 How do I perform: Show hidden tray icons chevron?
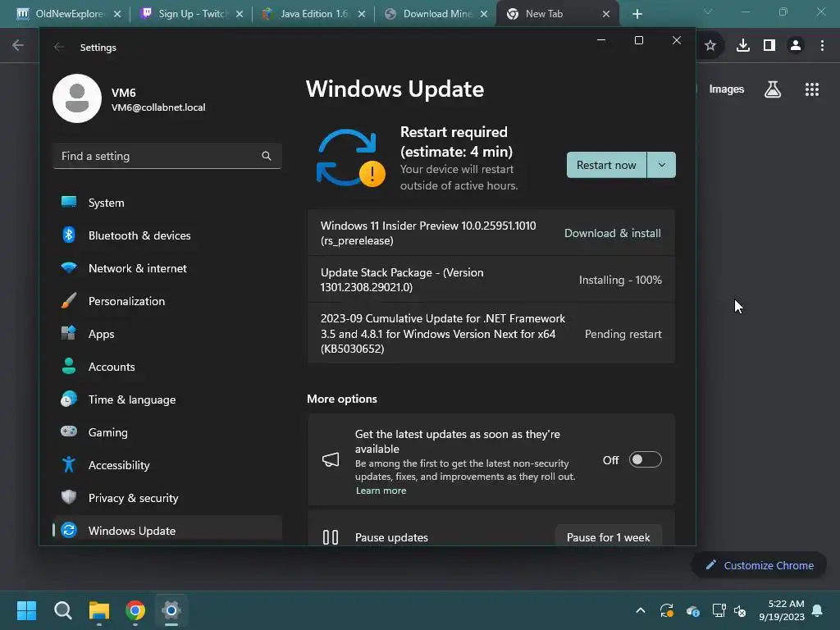click(640, 610)
